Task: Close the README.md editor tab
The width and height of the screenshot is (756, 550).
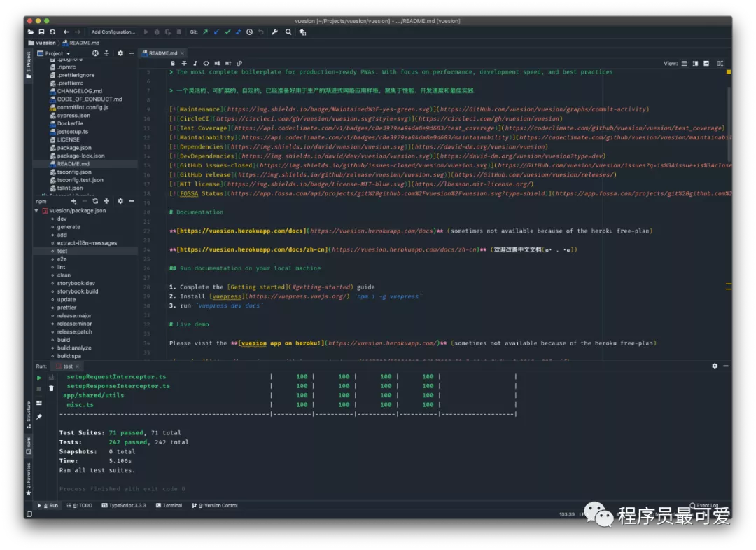Action: (182, 53)
